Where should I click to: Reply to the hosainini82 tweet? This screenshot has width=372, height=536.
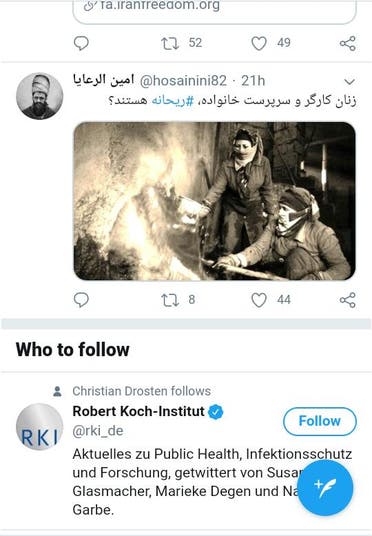pos(81,300)
